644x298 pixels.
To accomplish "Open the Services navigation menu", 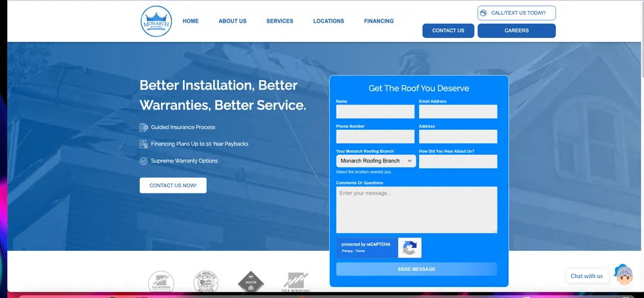I will click(x=279, y=21).
